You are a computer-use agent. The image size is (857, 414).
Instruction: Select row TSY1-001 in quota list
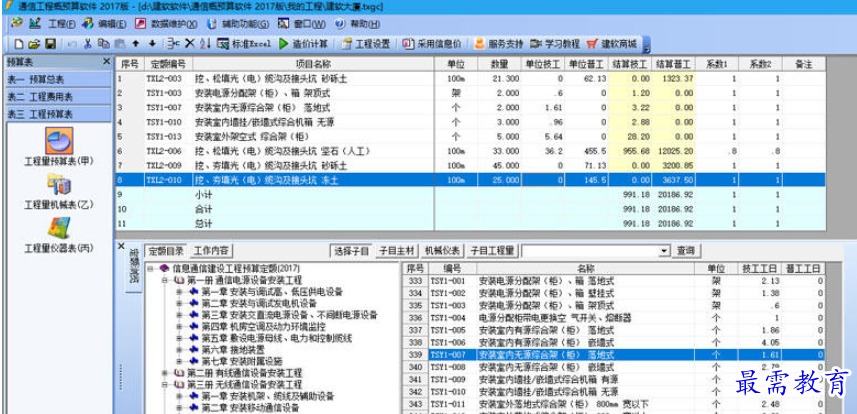[613, 281]
